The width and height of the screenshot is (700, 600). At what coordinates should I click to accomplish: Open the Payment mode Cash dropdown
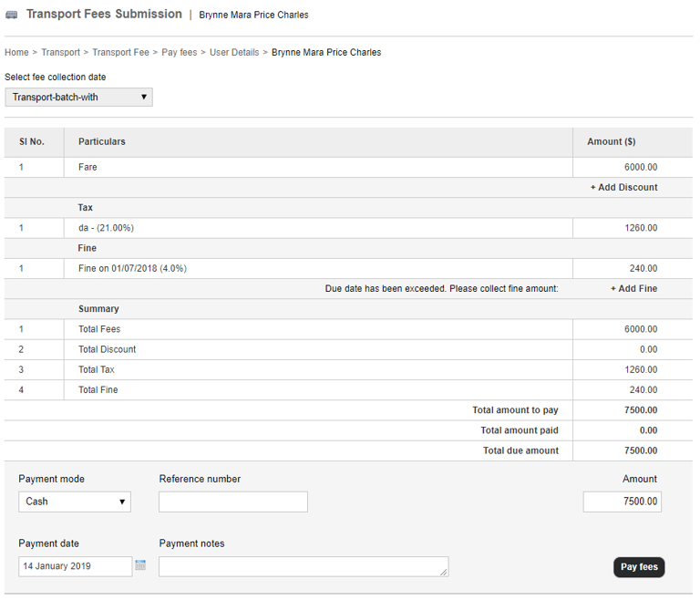75,502
